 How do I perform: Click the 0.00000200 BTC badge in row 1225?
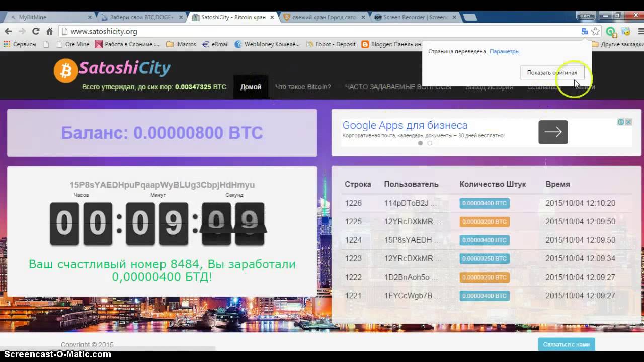[485, 222]
